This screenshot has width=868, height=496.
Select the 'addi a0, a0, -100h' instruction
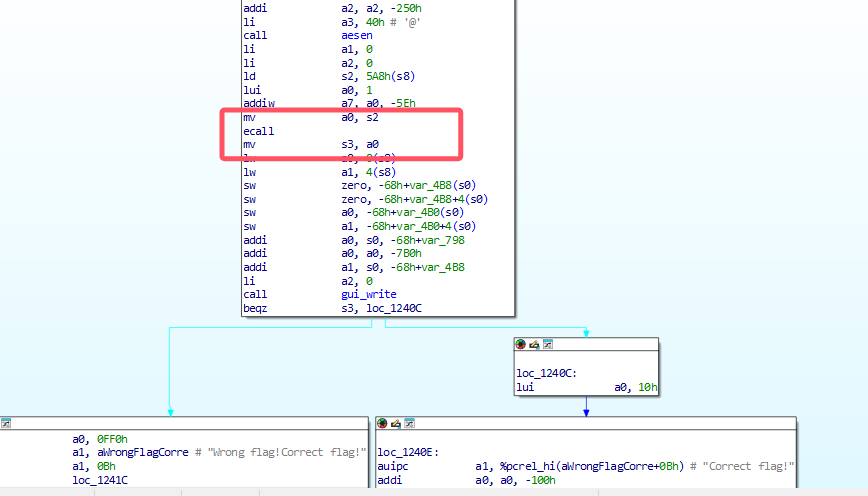tap(466, 480)
